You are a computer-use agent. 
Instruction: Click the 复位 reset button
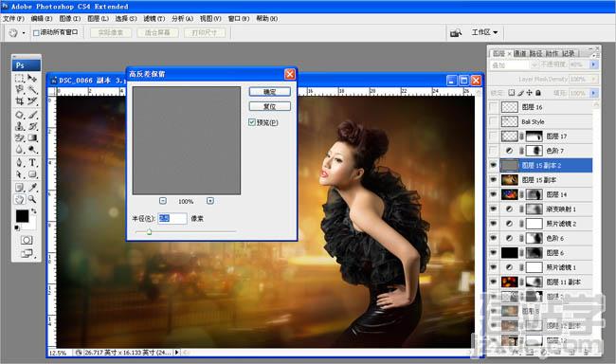(x=270, y=106)
